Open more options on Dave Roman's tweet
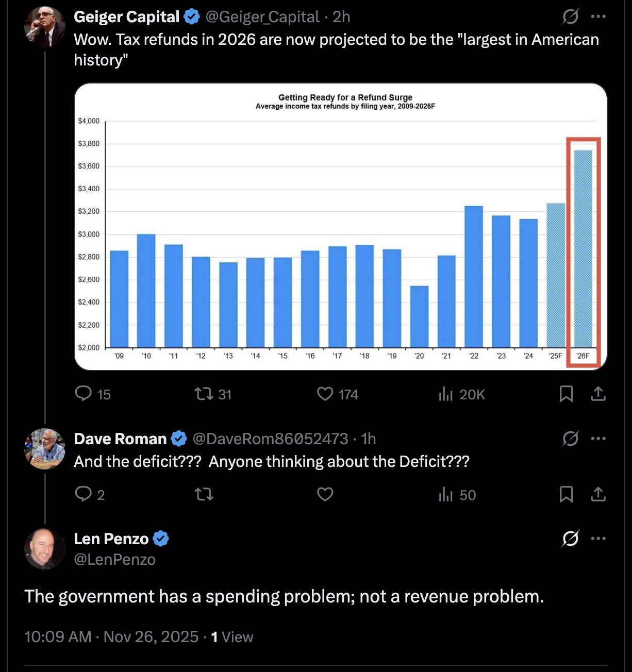The width and height of the screenshot is (632, 672). pyautogui.click(x=598, y=439)
